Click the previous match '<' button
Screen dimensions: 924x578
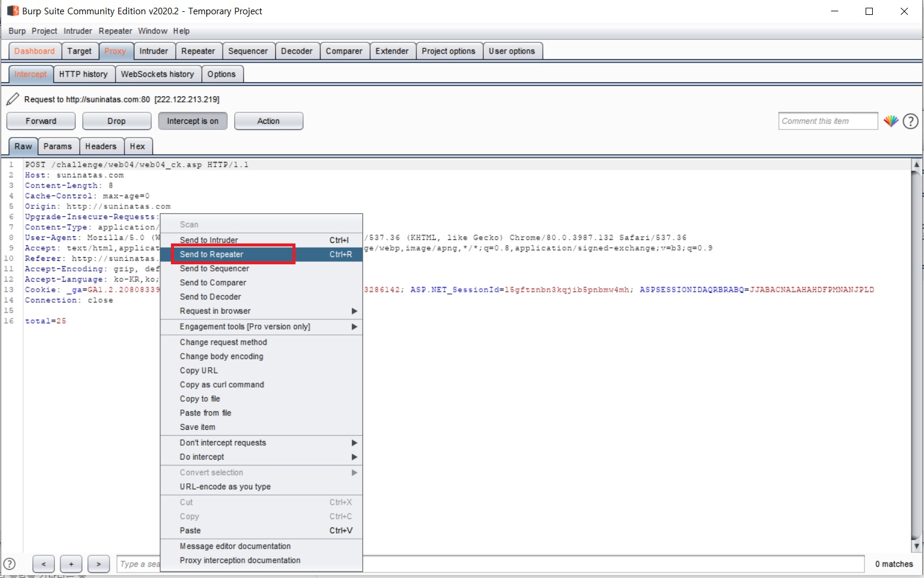[43, 564]
